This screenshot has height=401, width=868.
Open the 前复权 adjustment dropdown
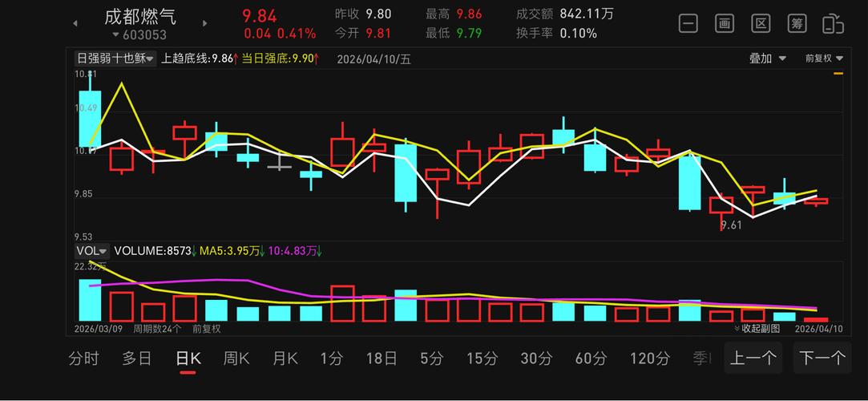(824, 59)
